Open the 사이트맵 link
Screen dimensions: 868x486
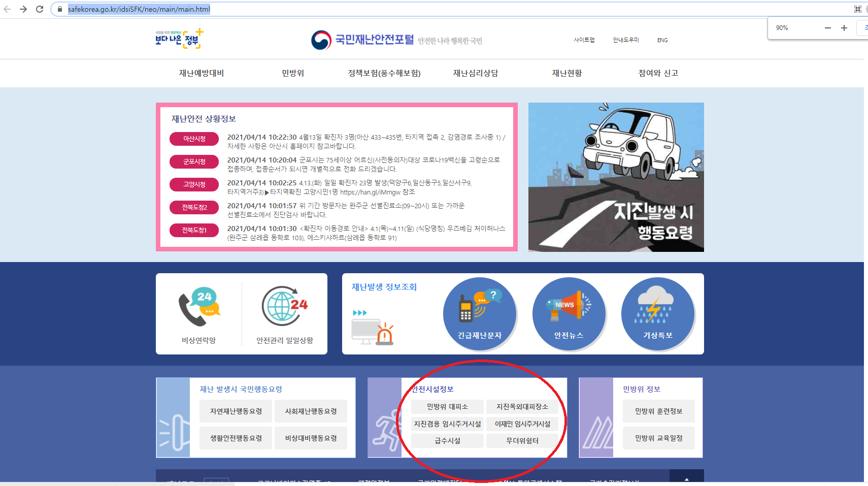584,40
